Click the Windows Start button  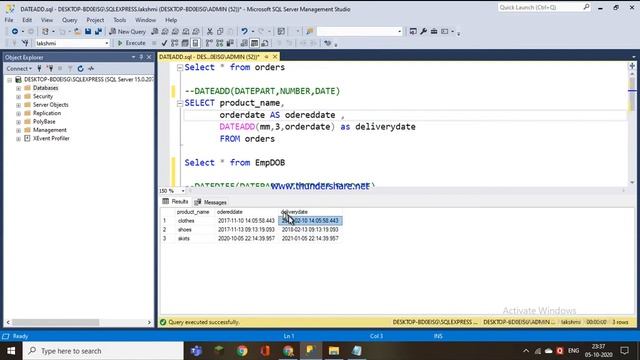[x=11, y=351]
